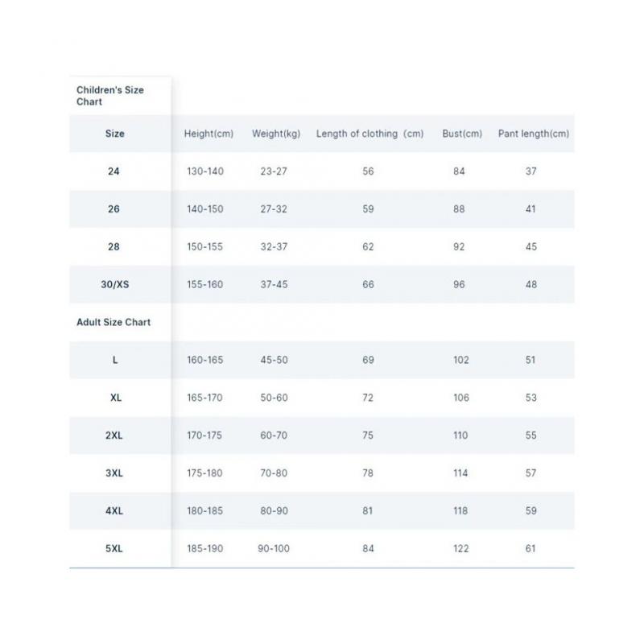Click the Pant length(cm) column header
644x644 pixels.
click(x=533, y=134)
